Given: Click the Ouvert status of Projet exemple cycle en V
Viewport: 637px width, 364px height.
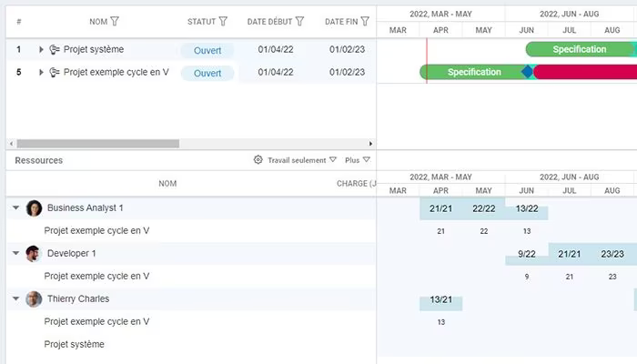Looking at the screenshot, I should click(x=207, y=73).
